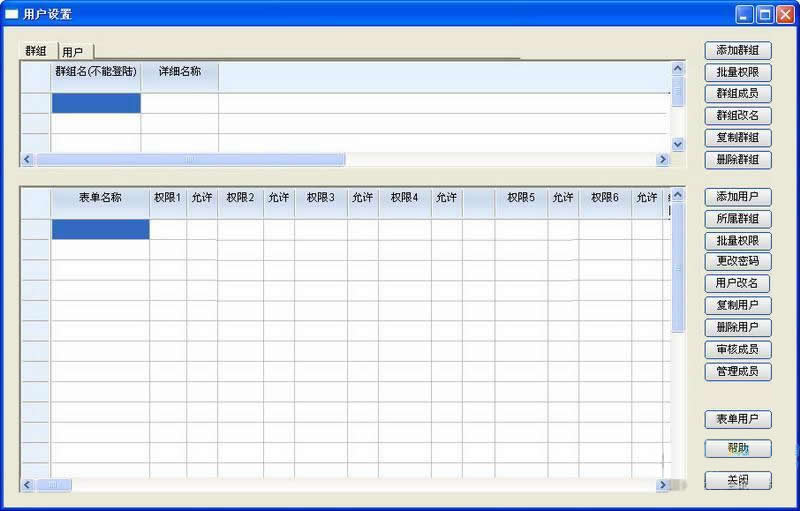
Task: Switch to the 用户 tab
Action: [x=73, y=52]
